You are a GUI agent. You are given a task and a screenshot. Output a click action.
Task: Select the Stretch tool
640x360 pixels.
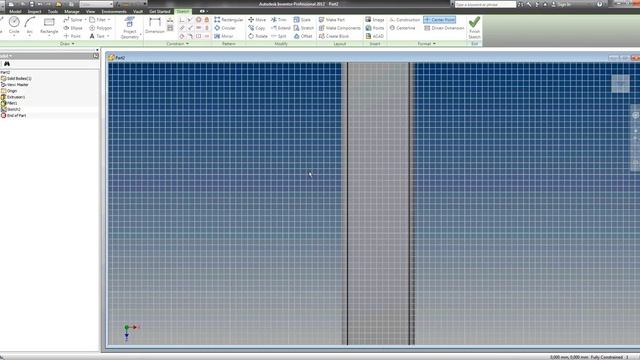[x=304, y=28]
